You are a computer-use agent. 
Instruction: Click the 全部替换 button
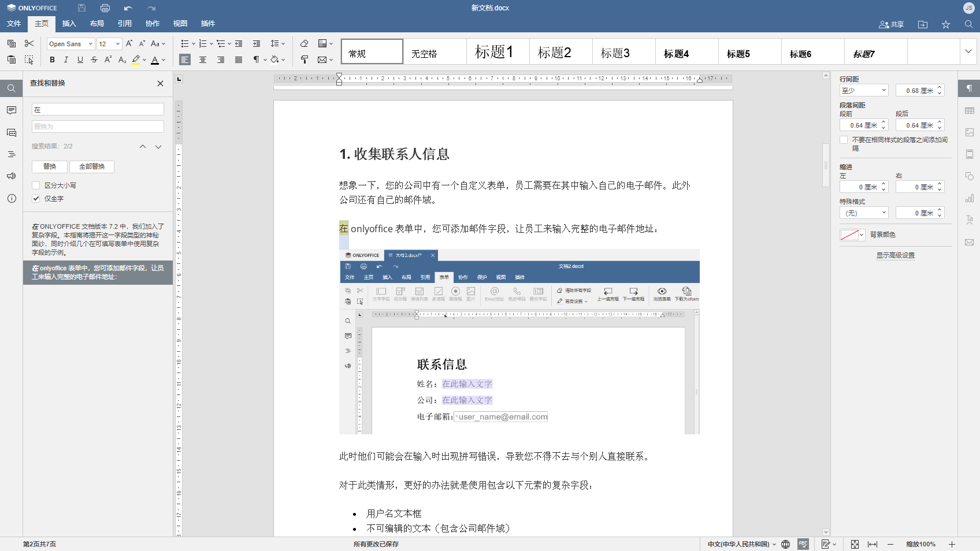point(92,166)
